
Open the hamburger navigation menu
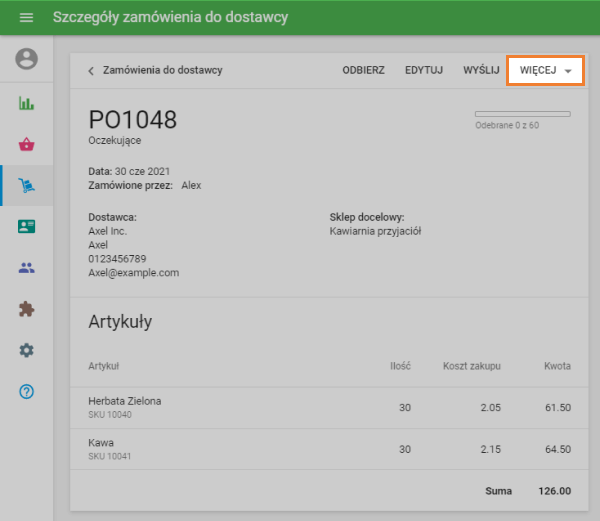(x=26, y=18)
